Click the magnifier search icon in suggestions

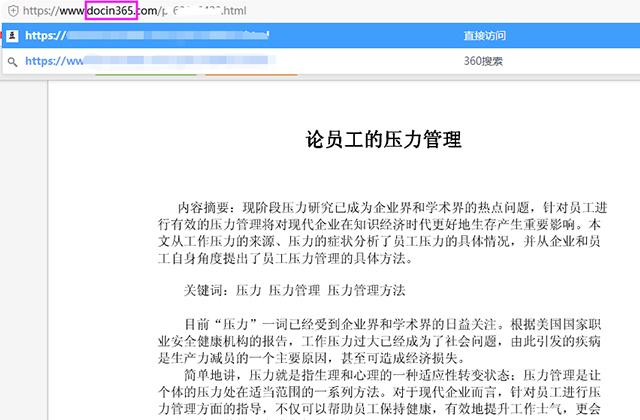[x=13, y=62]
